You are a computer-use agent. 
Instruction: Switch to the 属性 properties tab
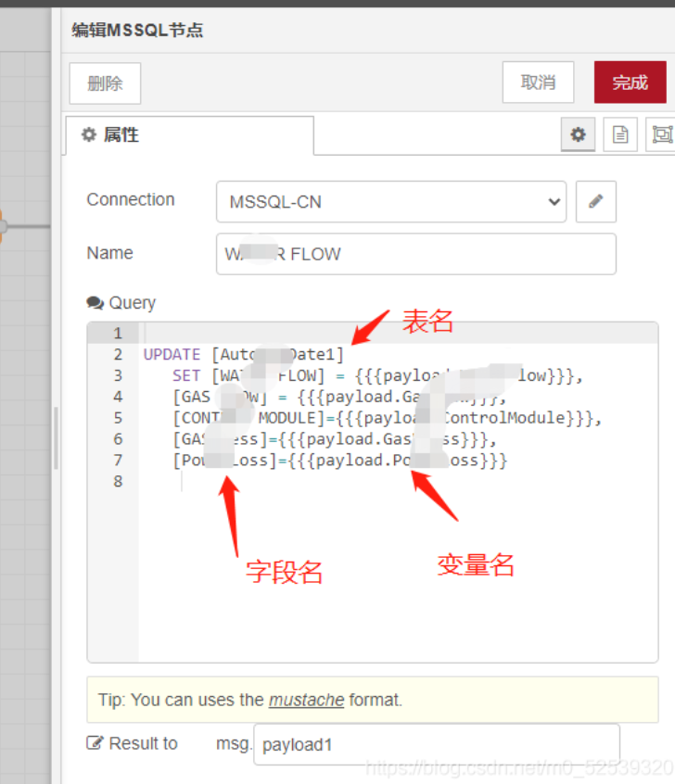pos(190,135)
